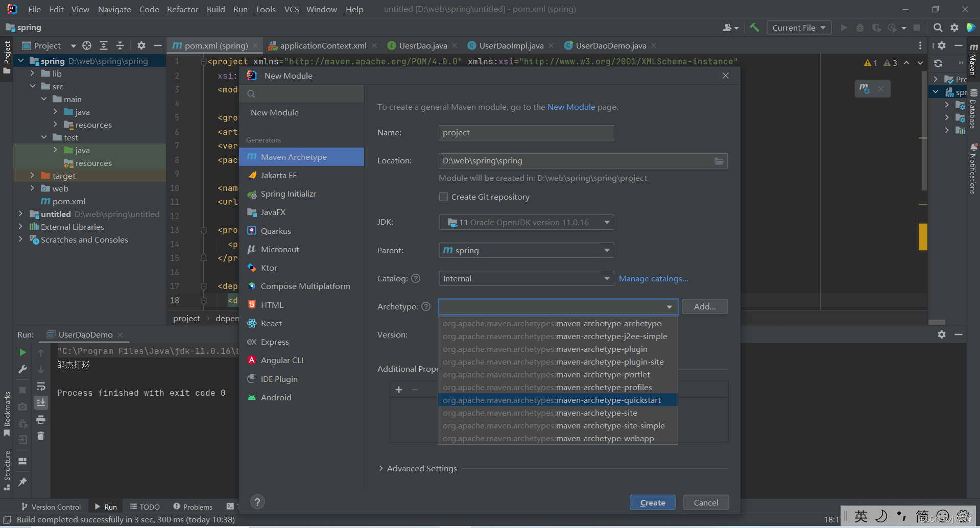Viewport: 980px width, 528px height.
Task: Select Maven Archetype generator
Action: (301, 157)
